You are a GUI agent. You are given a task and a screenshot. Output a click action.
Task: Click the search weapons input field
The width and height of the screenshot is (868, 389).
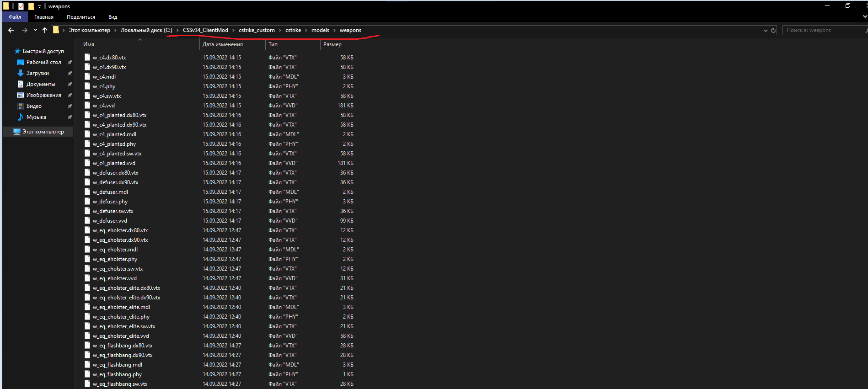(x=823, y=30)
